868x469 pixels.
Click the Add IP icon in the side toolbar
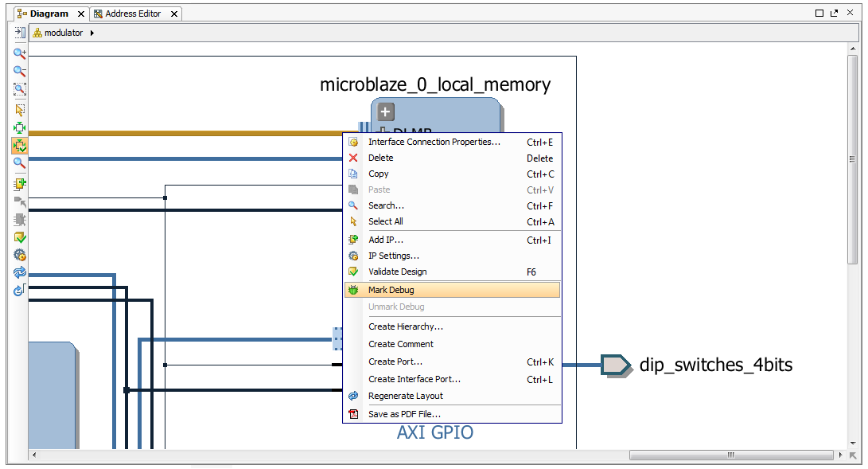(x=19, y=184)
